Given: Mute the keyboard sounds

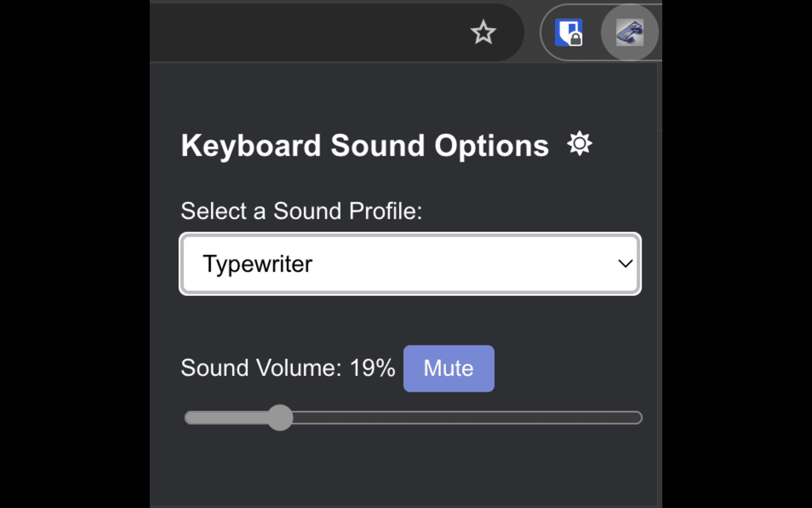Looking at the screenshot, I should coord(449,368).
